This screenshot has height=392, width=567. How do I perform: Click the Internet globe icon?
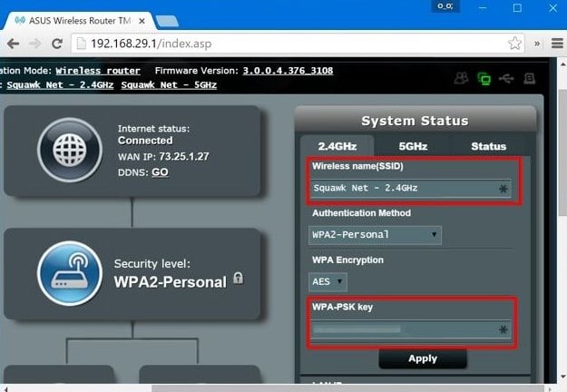point(70,150)
